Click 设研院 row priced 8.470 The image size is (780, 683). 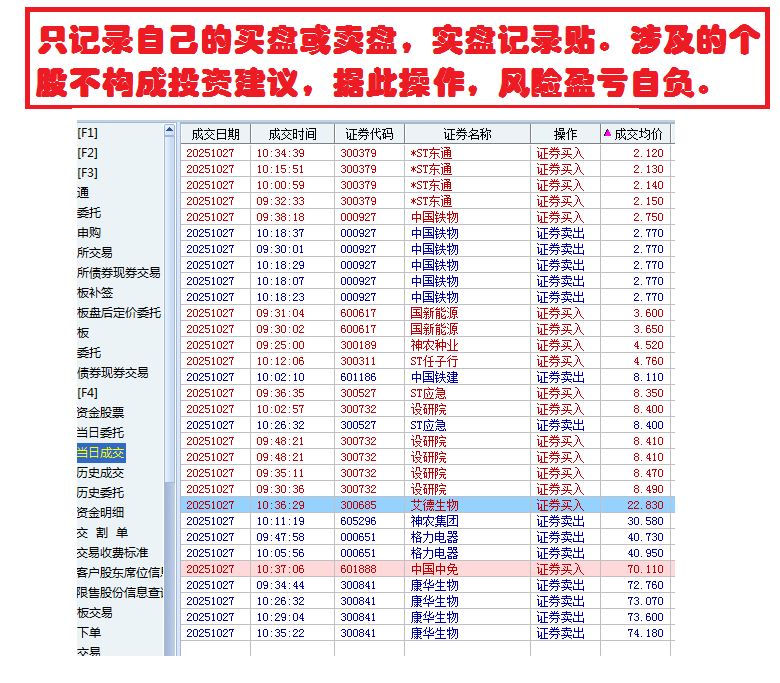[428, 473]
